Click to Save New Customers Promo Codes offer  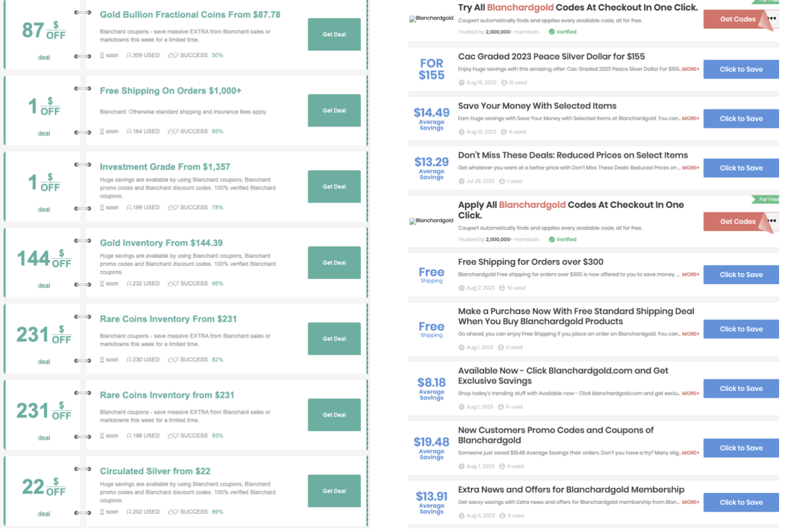click(x=741, y=448)
